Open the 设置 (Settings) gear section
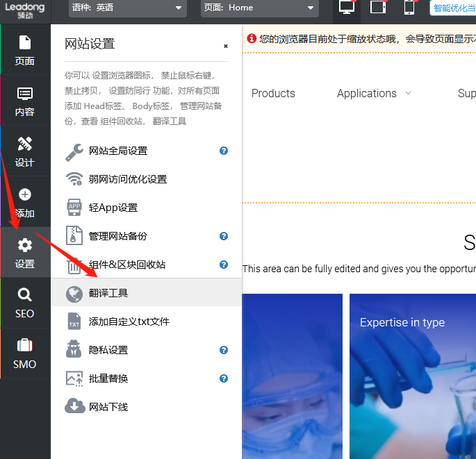476x459 pixels. (x=25, y=252)
